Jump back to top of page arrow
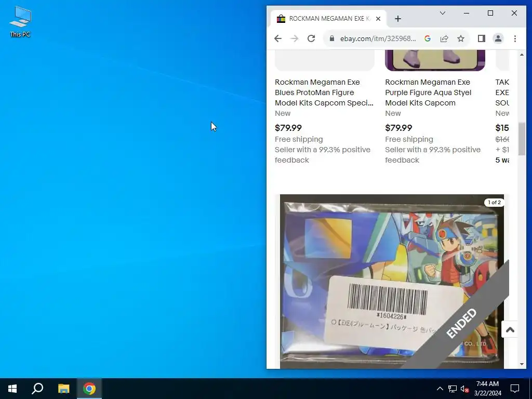 coord(510,329)
